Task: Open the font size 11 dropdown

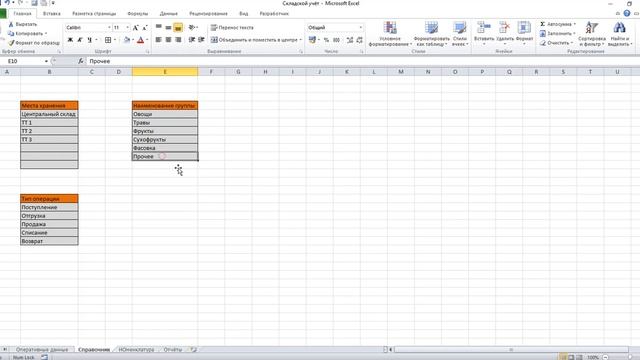Action: point(127,27)
